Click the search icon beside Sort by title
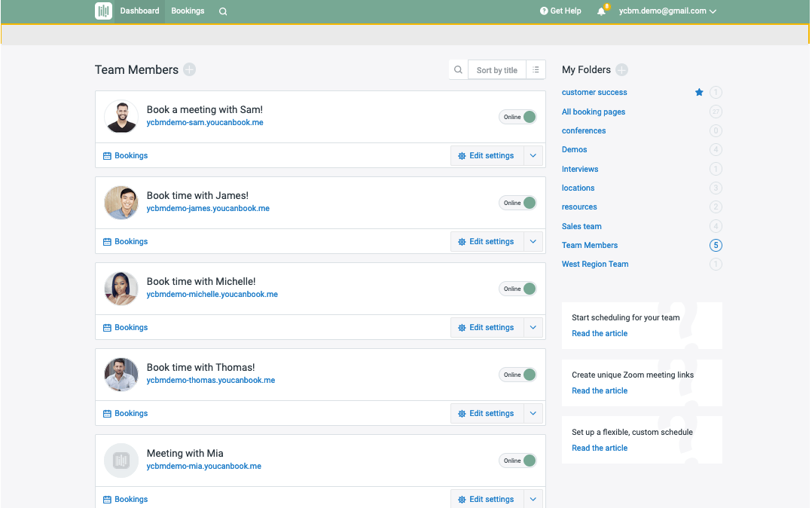Image resolution: width=812 pixels, height=508 pixels. (458, 70)
